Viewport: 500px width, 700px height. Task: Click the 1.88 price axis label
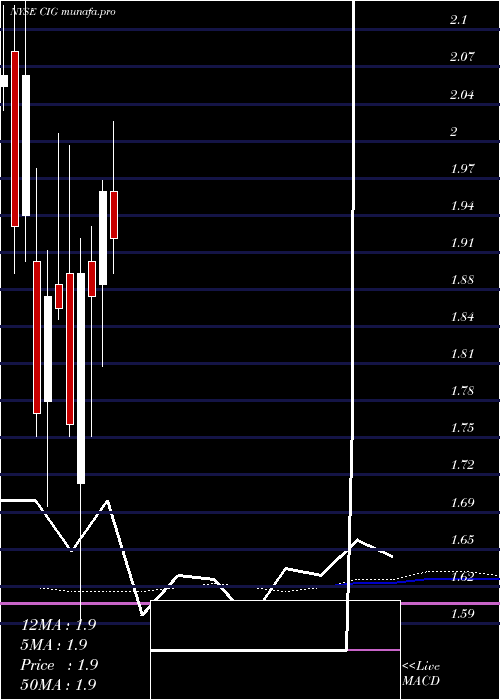[x=462, y=280]
